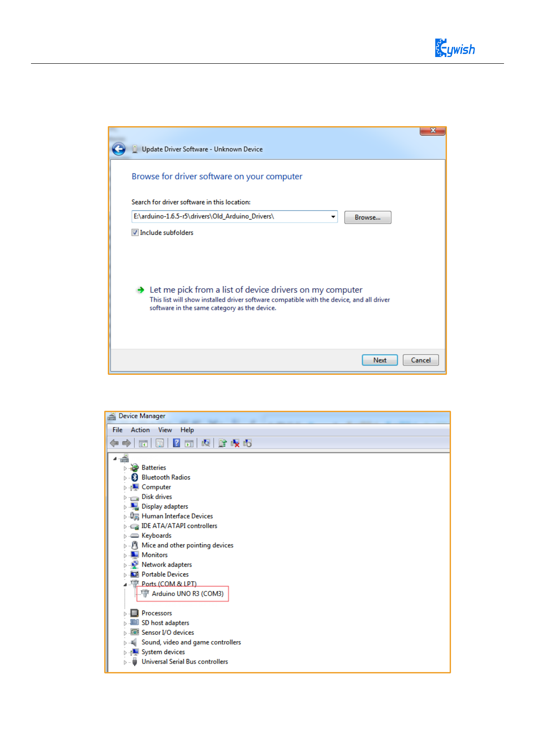The height and width of the screenshot is (756, 535).
Task: Open the View menu
Action: point(165,430)
